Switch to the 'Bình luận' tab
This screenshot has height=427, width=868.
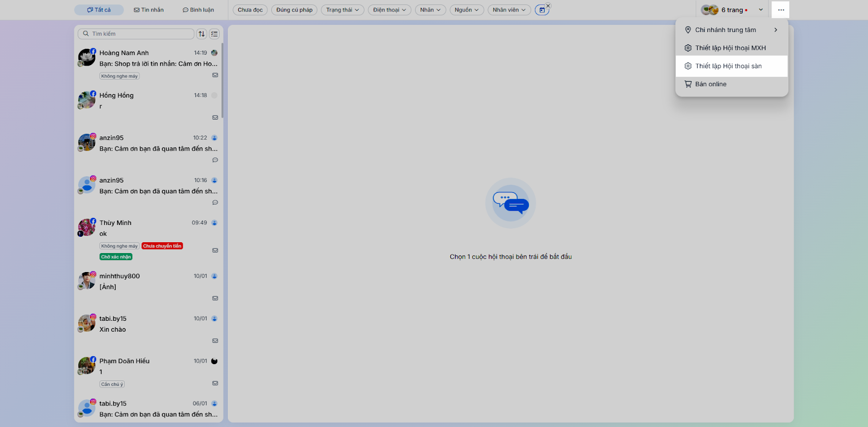click(198, 10)
